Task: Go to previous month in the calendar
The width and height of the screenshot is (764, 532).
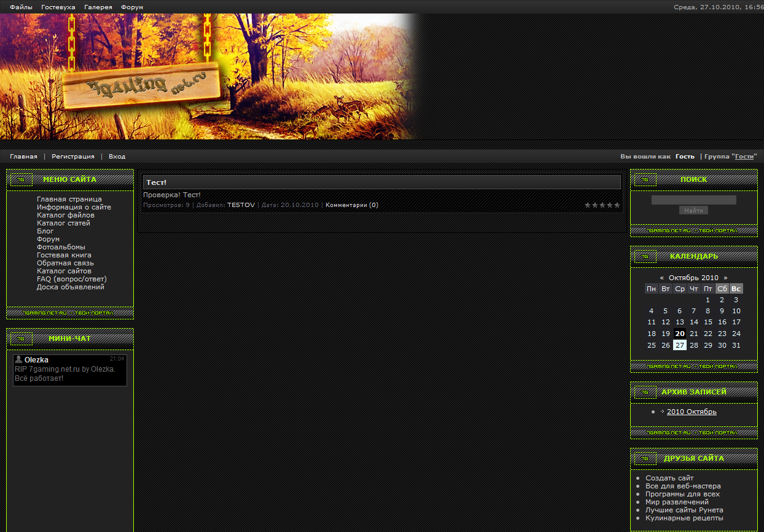Action: coord(661,278)
